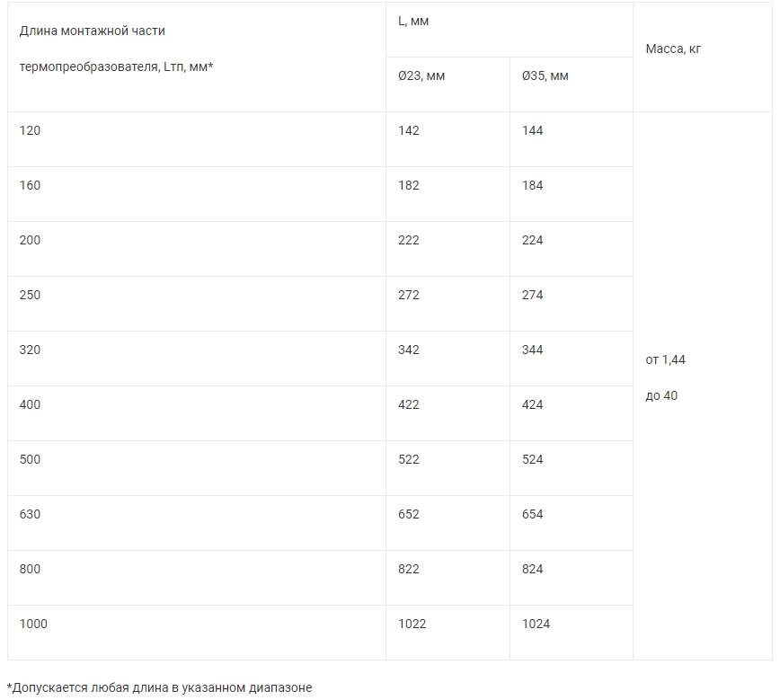This screenshot has height=700, width=780.
Task: Click the 'L, мм' header cell
Action: click(x=413, y=21)
